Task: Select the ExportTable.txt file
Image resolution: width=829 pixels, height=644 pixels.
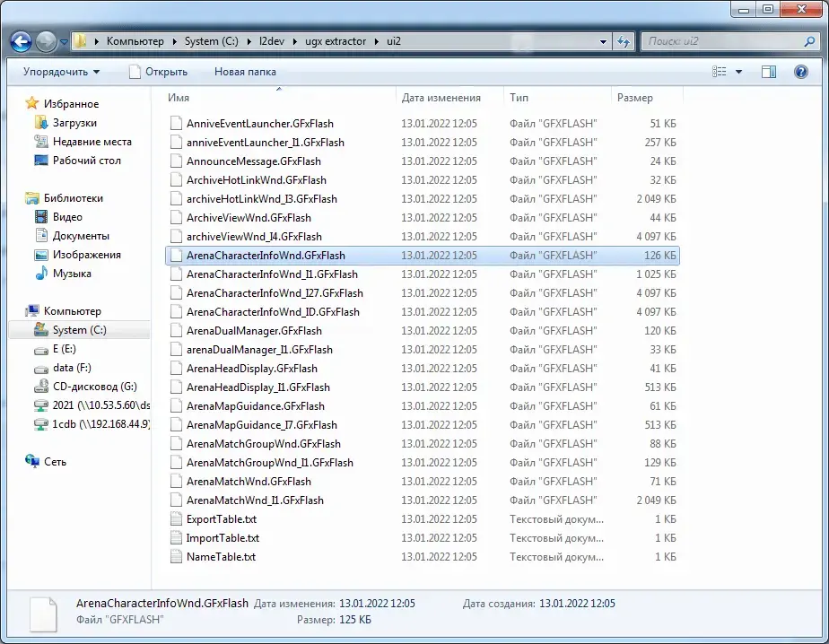Action: coord(221,519)
